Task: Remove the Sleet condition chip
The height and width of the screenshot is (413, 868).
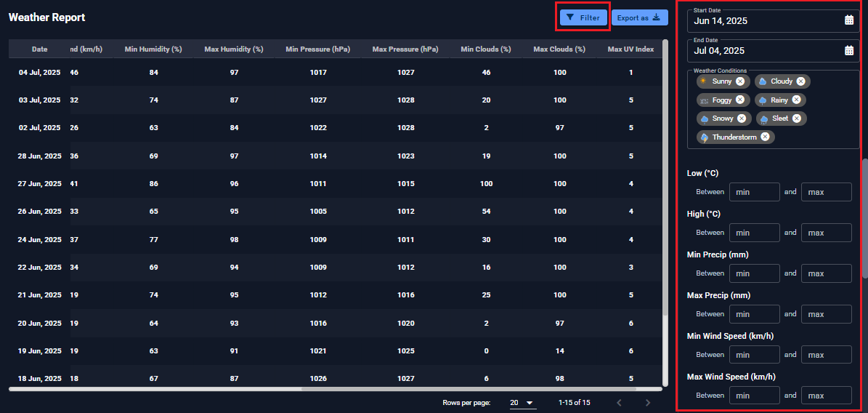Action: click(x=797, y=118)
